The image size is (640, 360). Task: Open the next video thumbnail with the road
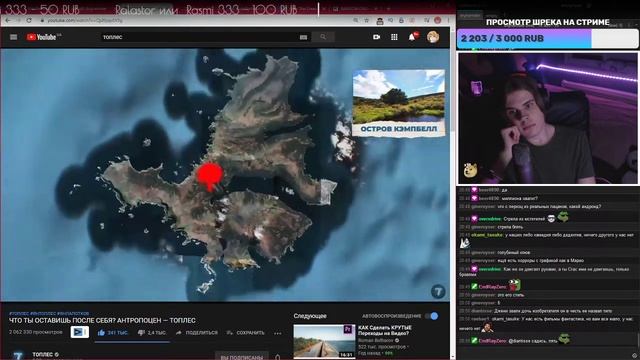coord(324,342)
